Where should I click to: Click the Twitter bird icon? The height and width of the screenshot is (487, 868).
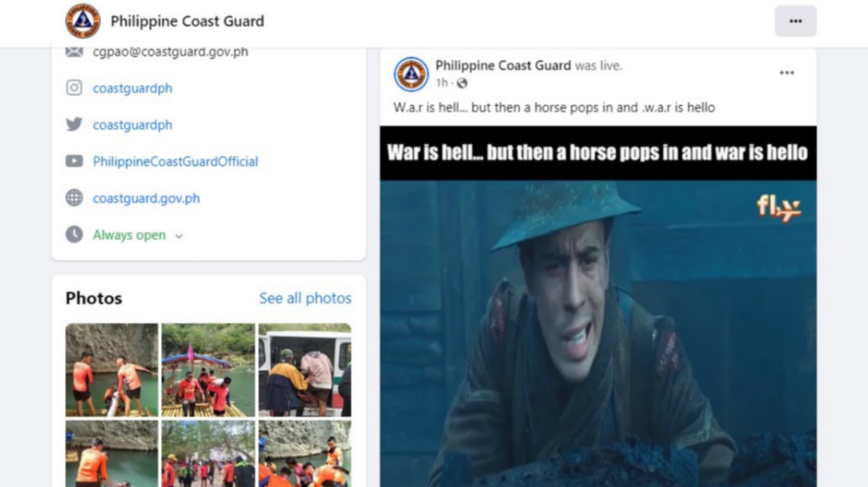coord(74,125)
